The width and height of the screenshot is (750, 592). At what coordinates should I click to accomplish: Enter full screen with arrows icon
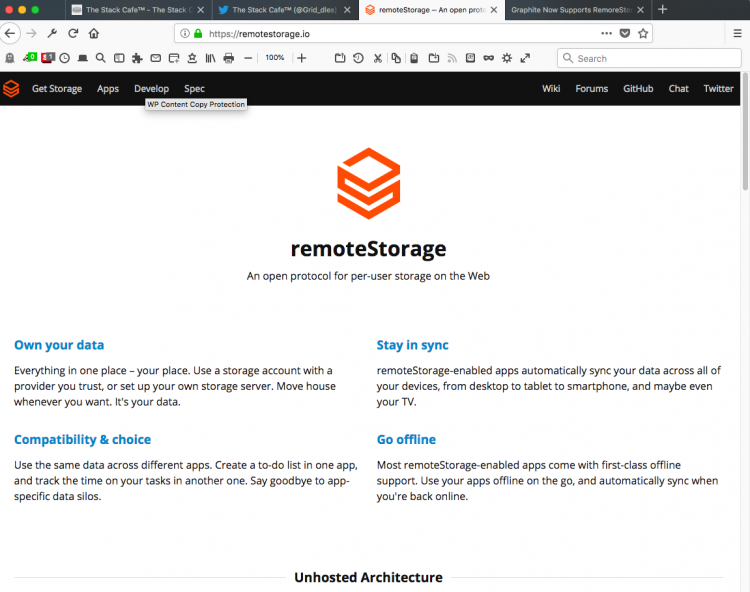[x=525, y=58]
